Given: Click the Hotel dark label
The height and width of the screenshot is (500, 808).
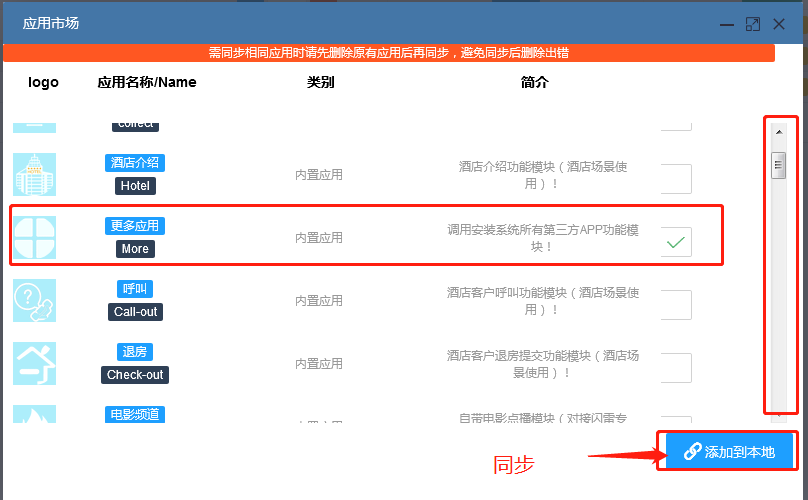Looking at the screenshot, I should [135, 186].
